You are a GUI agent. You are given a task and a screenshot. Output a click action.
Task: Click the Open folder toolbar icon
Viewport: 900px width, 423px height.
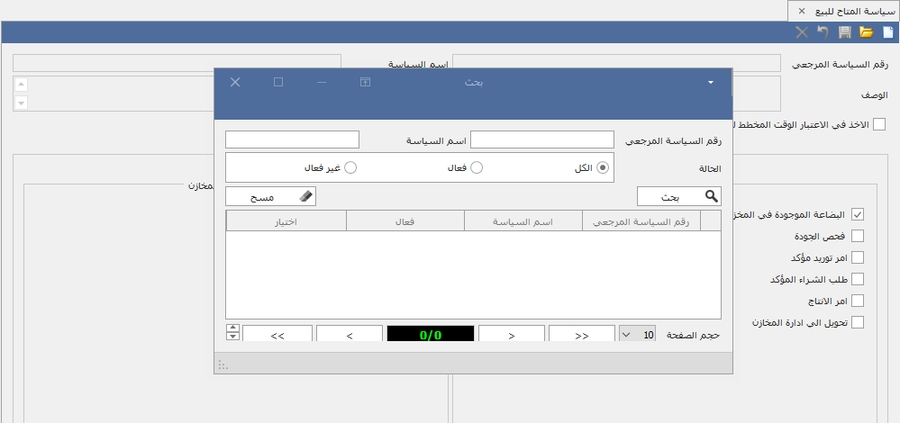coord(866,33)
